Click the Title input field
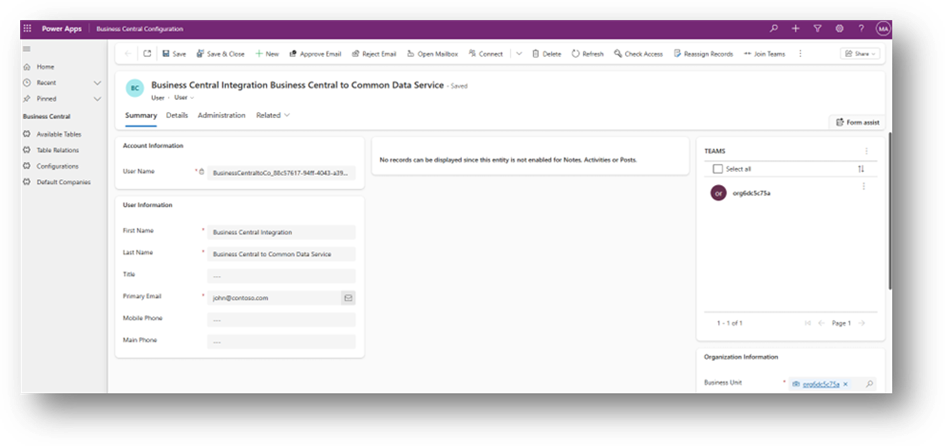 [281, 276]
